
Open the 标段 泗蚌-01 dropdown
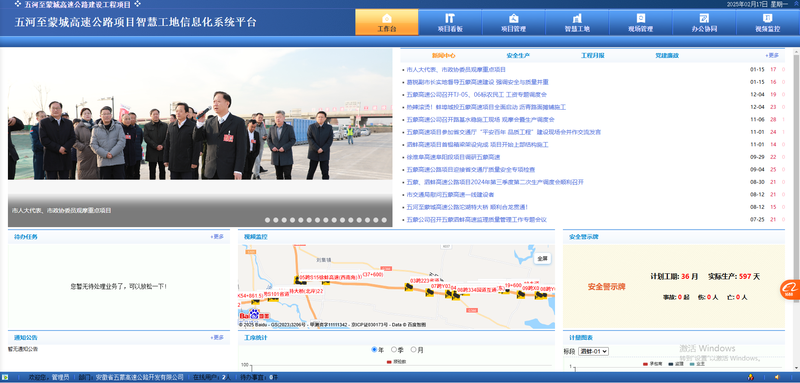point(593,351)
